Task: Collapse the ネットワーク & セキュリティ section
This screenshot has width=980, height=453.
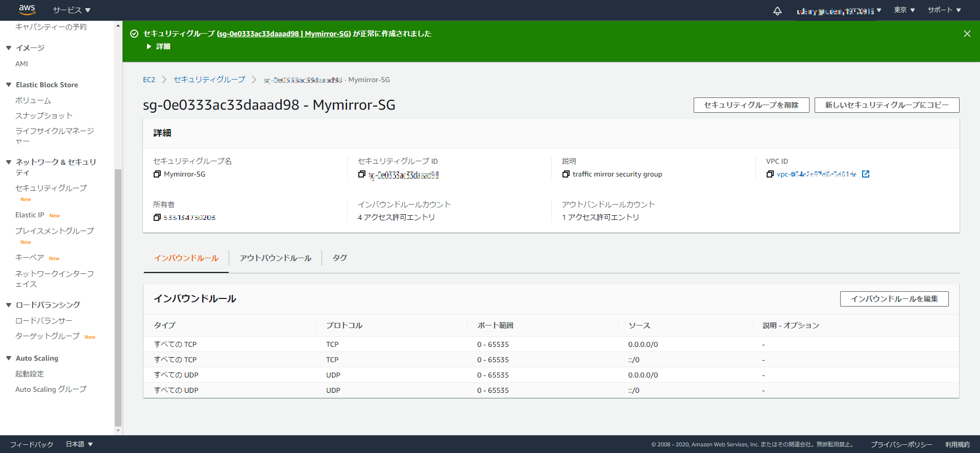Action: coord(9,162)
